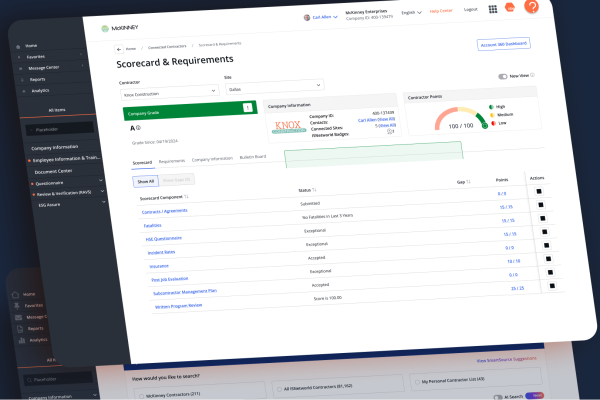Click the action icon for Written Program Review row
Screen dimensions: 600x400
pos(552,286)
